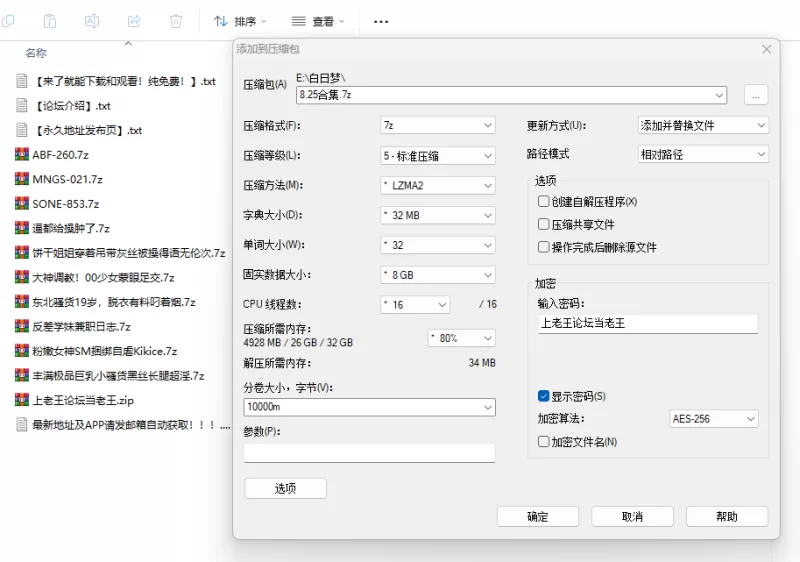Click the archive icon of SONE-853.7z
This screenshot has width=800, height=562.
click(22, 203)
